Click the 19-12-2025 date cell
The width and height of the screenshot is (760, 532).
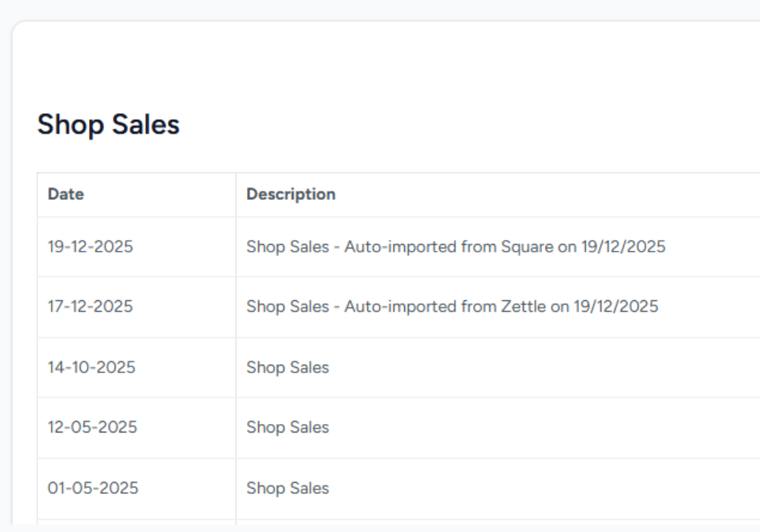point(90,247)
